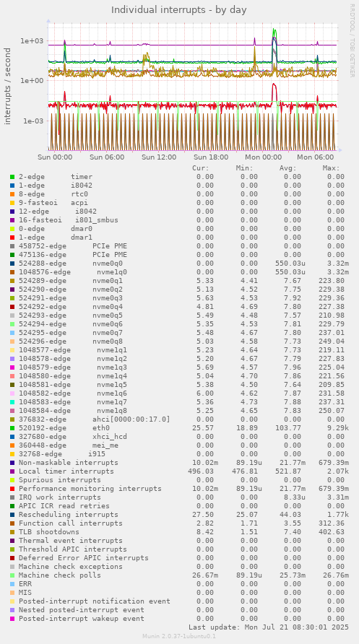Click the RRDTOOL / TOBI OETIKER watermark
Screen dimensions: 359x644
(352, 40)
